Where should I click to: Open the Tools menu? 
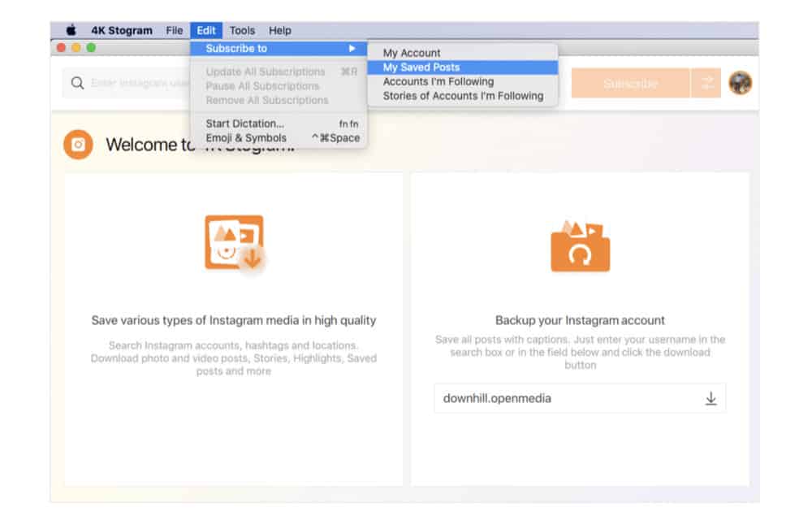coord(242,31)
